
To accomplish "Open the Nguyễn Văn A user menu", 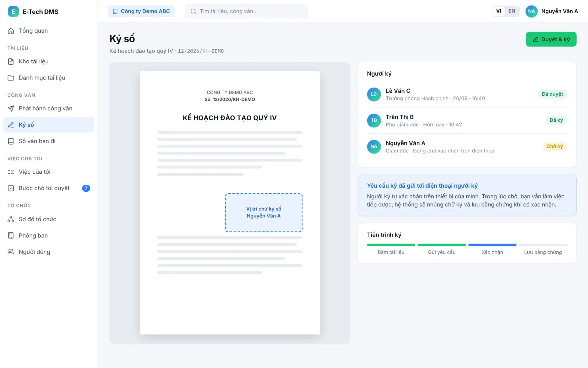I will click(x=552, y=11).
